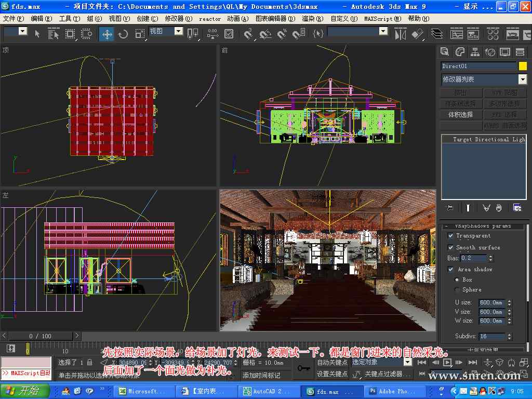Switch to Modify command panel
The height and width of the screenshot is (399, 532).
[460, 52]
